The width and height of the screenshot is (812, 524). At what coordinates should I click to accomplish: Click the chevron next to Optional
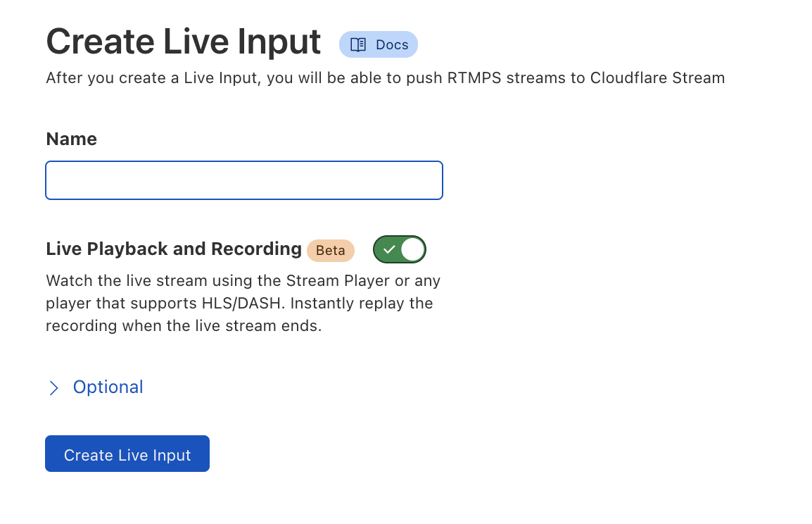coord(54,387)
